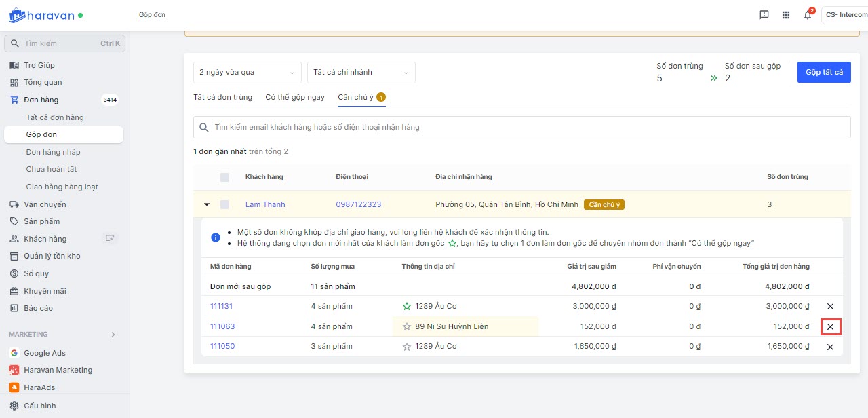Open order link 111131
Image resolution: width=868 pixels, height=418 pixels.
pyautogui.click(x=221, y=306)
